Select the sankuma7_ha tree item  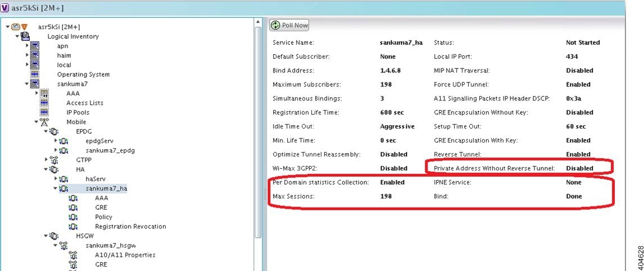click(x=106, y=188)
